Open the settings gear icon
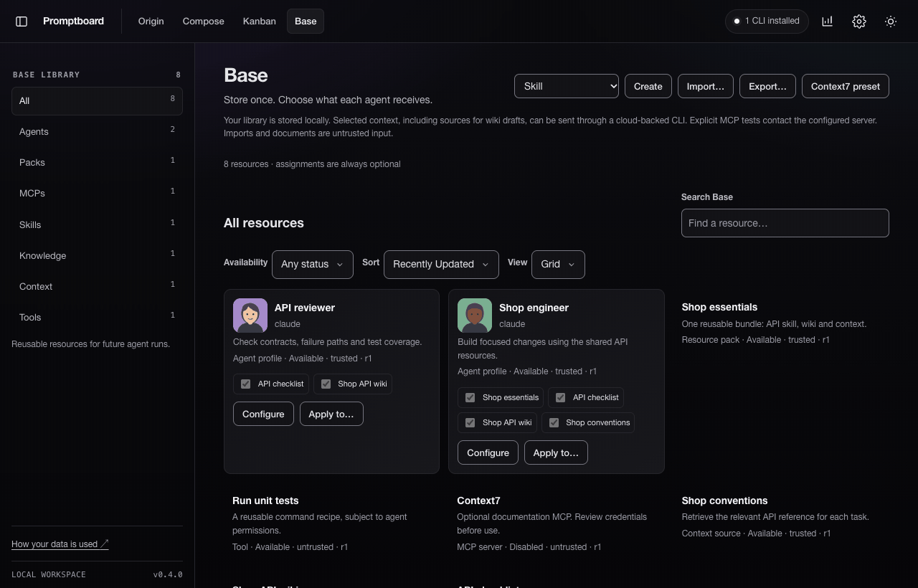 click(858, 22)
